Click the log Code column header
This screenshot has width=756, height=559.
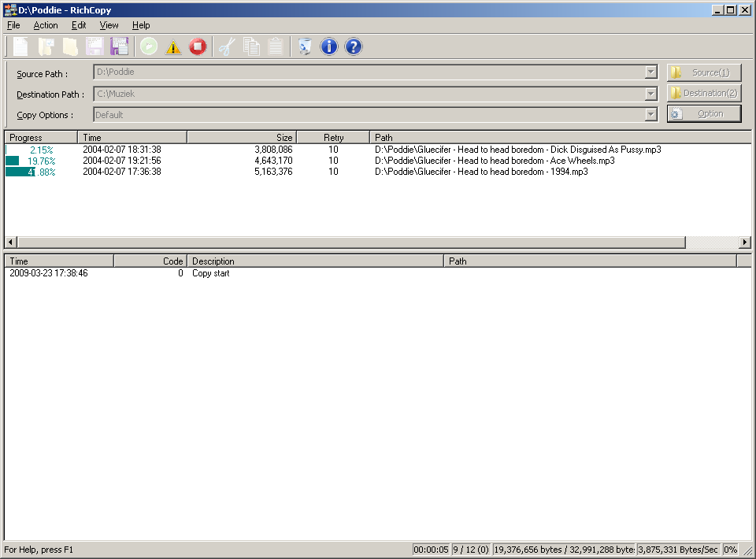tap(150, 261)
